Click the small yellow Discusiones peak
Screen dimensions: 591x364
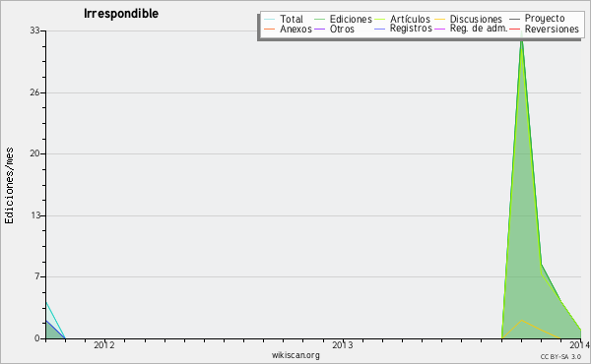522,321
